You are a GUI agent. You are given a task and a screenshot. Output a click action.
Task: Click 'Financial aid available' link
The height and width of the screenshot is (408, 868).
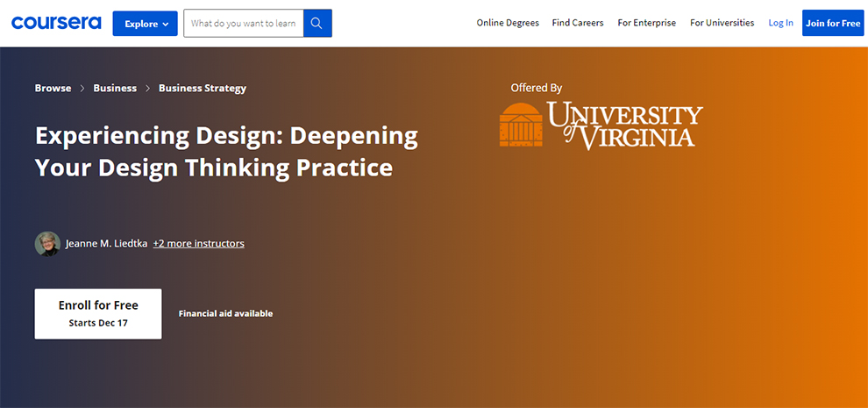pyautogui.click(x=226, y=314)
